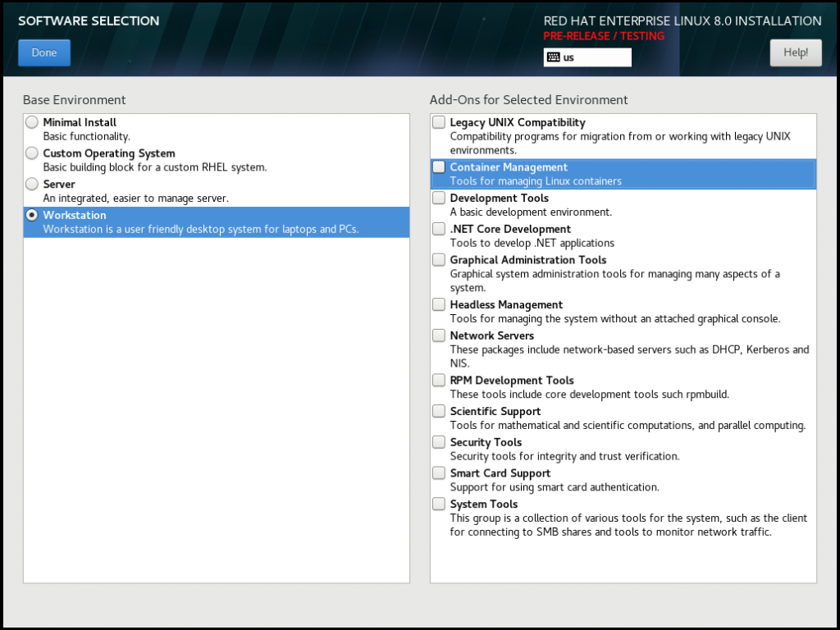Click the Workstation description about laptops and PCs
This screenshot has width=840, height=630.
(x=201, y=230)
